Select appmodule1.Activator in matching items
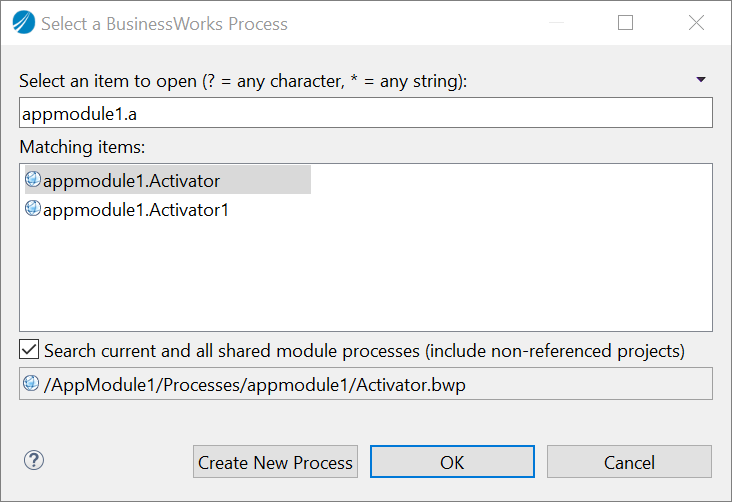Image resolution: width=732 pixels, height=502 pixels. pos(131,181)
